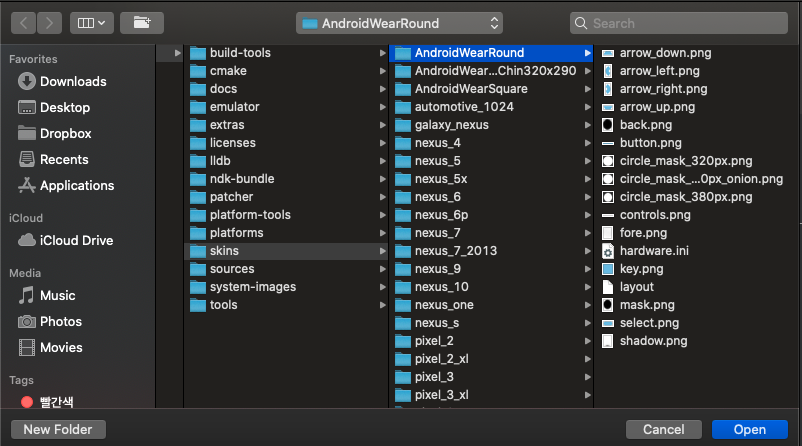Image resolution: width=802 pixels, height=446 pixels.
Task: Select the skins folder
Action: point(286,251)
